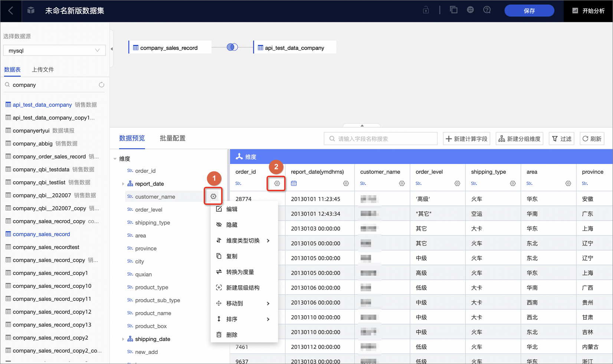613x364 pixels.
Task: Select product_box field in dimension tree
Action: (x=151, y=326)
